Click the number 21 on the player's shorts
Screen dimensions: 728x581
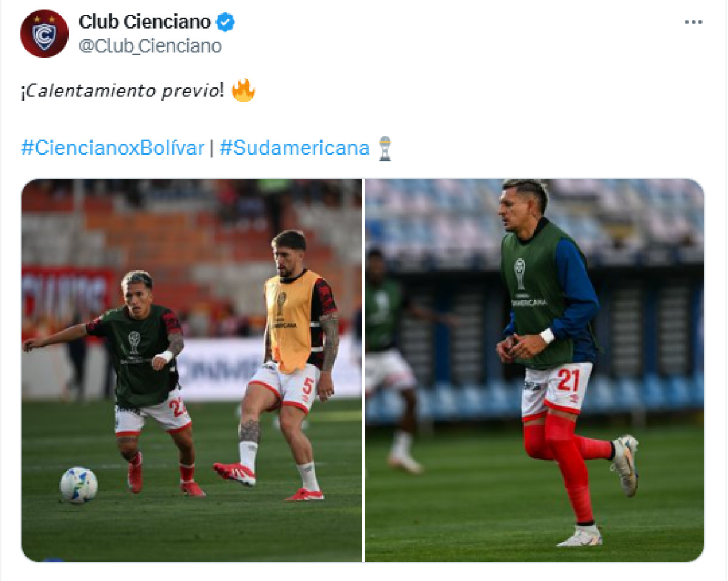point(568,381)
